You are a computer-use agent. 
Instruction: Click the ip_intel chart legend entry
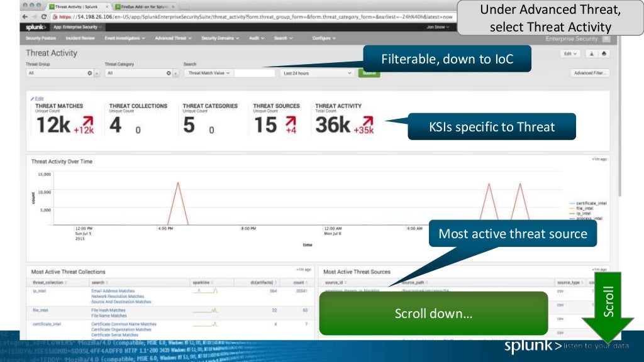[580, 214]
